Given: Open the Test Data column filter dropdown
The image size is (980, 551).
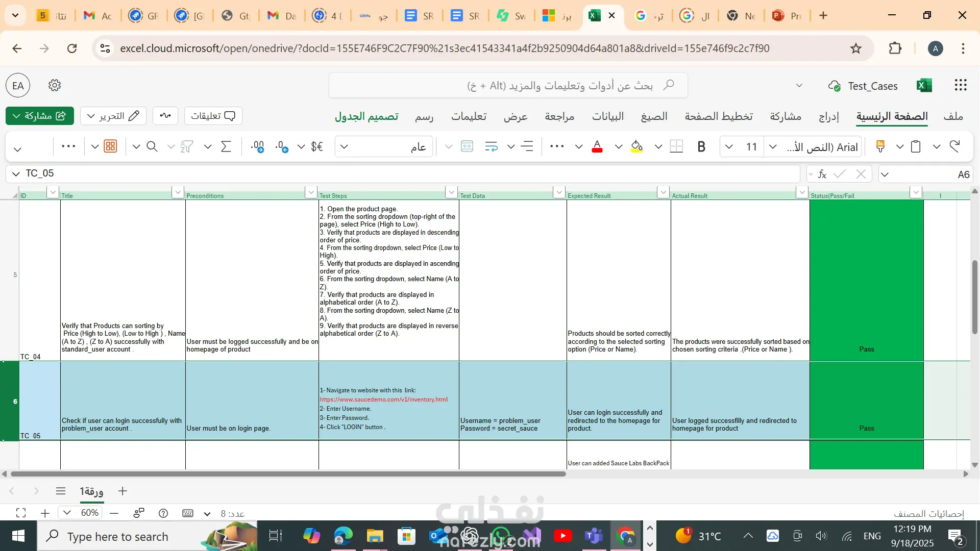Looking at the screenshot, I should [558, 192].
